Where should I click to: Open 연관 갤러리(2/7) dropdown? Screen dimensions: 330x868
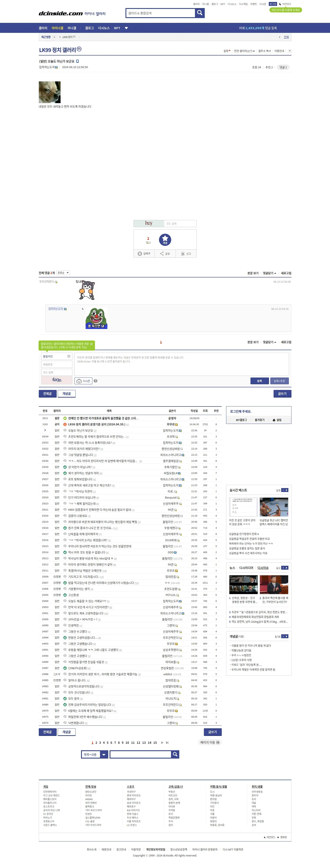(x=244, y=51)
